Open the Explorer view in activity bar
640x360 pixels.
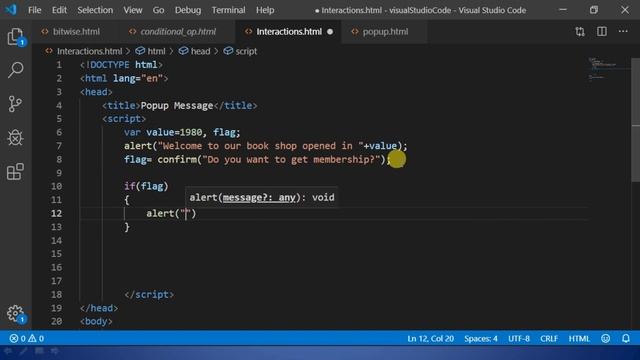pos(16,37)
